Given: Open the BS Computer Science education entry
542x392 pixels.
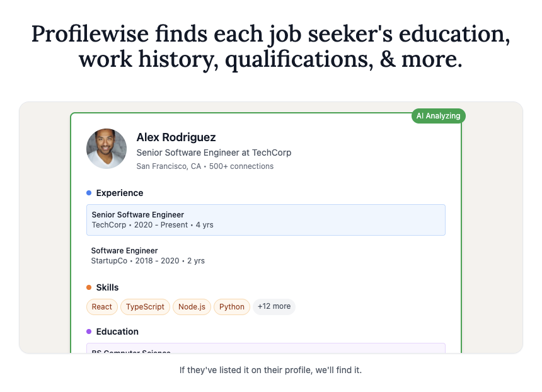Looking at the screenshot, I should 266,348.
